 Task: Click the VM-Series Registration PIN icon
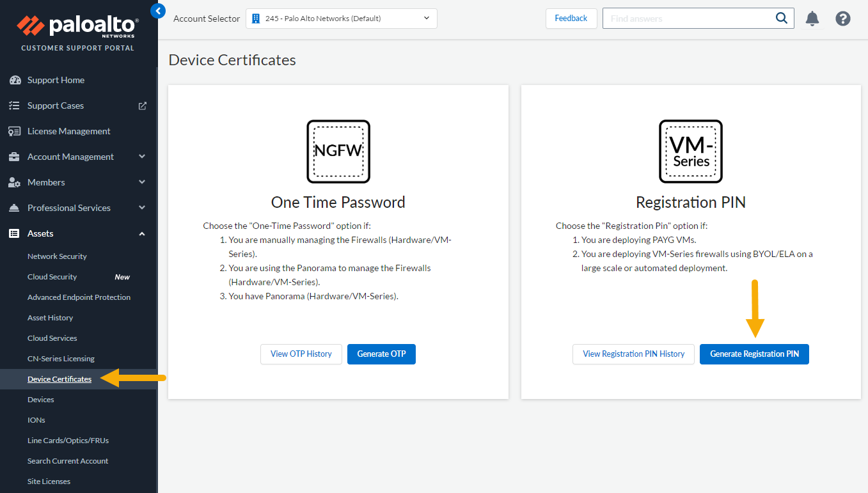pyautogui.click(x=691, y=152)
